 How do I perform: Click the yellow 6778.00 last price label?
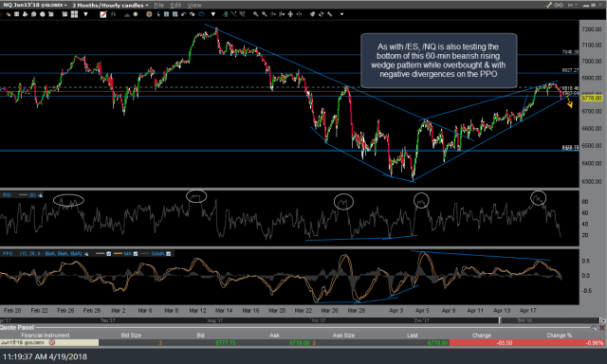coord(592,99)
